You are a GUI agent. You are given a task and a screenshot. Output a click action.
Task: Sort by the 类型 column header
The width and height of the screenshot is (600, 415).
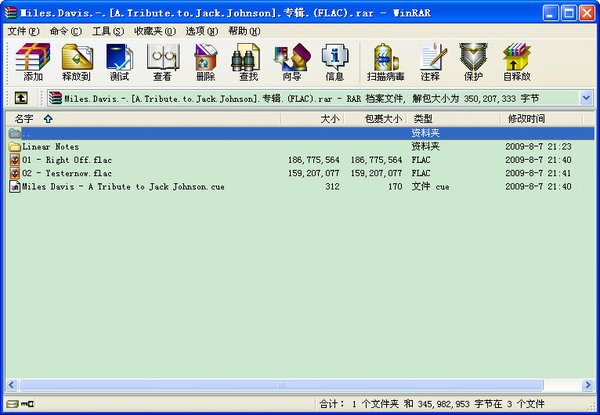(x=454, y=119)
